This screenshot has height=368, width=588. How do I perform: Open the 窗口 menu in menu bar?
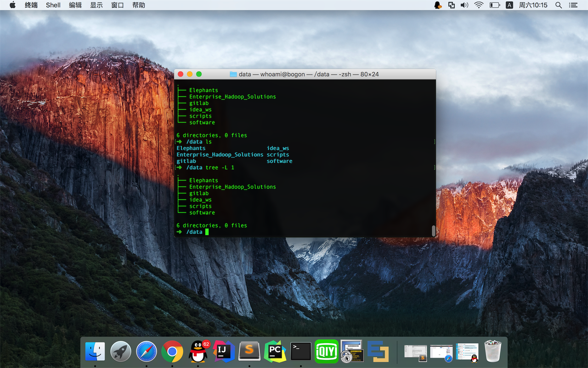(118, 5)
